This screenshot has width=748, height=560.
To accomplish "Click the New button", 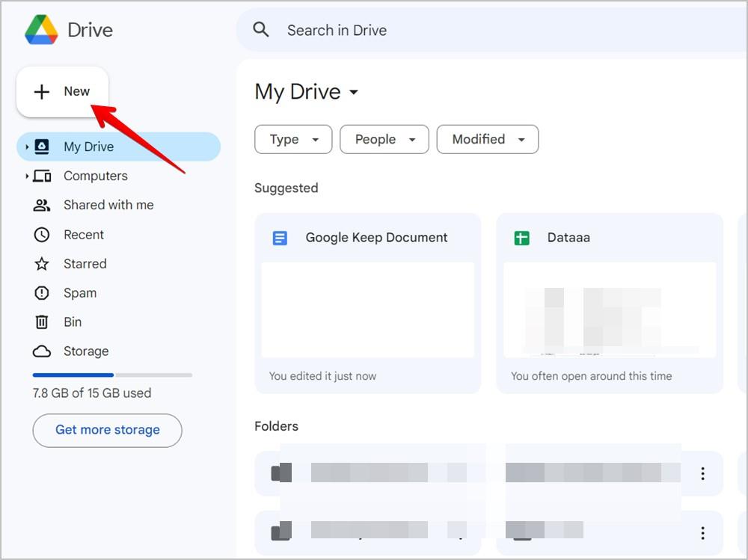I will [63, 91].
